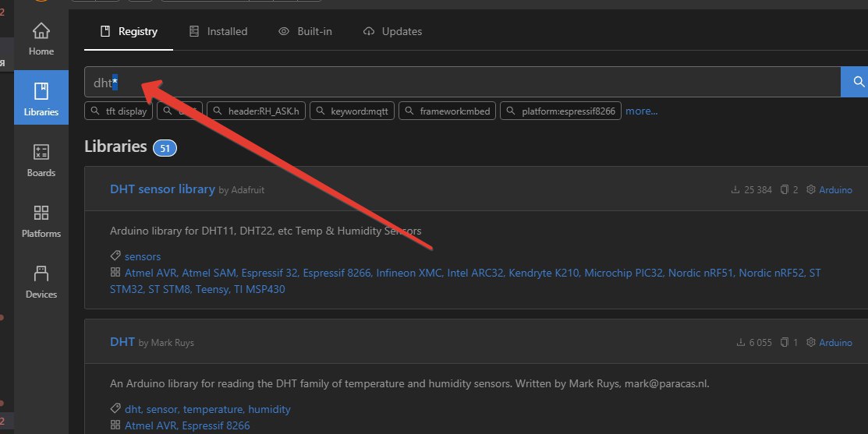Click the 'dht, sensor, temperature, humidity' tags
This screenshot has height=434, width=868.
click(207, 409)
